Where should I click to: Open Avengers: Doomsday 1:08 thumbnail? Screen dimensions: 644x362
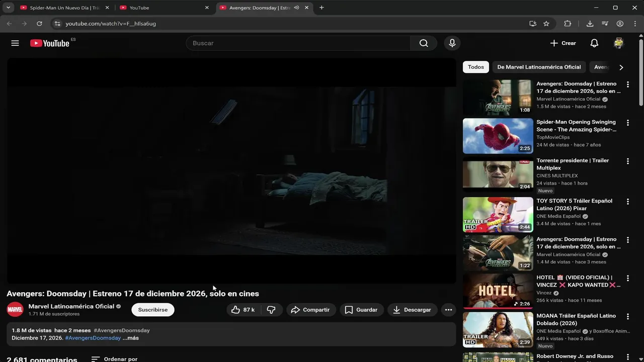coord(498,98)
